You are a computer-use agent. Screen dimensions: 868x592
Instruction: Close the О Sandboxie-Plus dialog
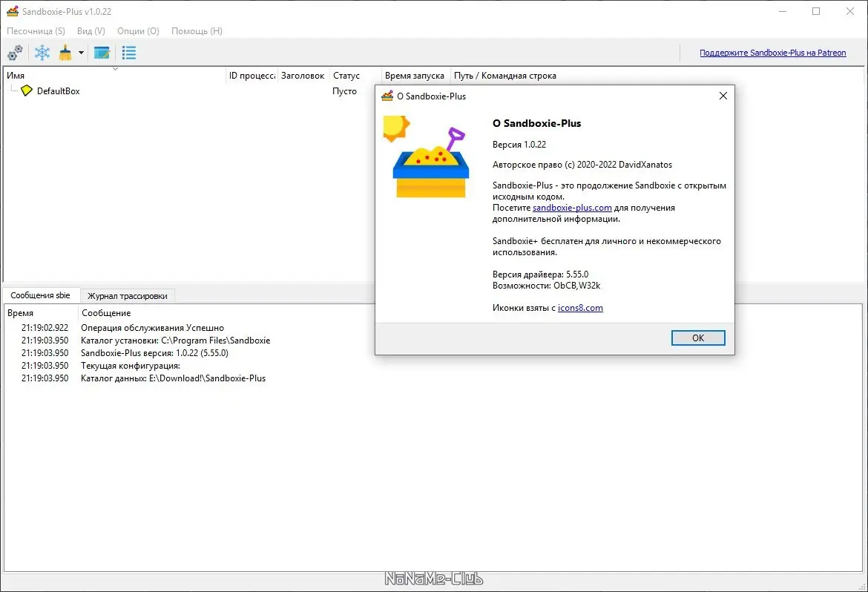(x=723, y=96)
